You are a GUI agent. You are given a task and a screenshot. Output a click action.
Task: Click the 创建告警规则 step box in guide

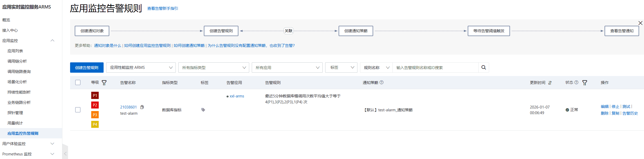221,31
